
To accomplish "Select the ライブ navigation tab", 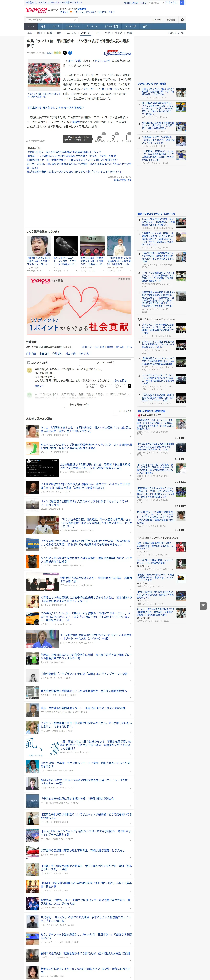I will click(56, 27).
